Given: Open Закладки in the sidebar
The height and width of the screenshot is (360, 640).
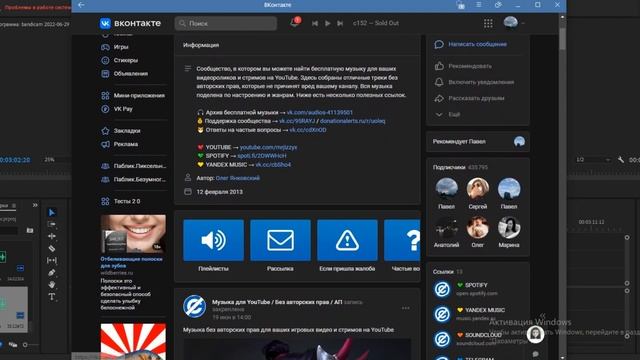Looking at the screenshot, I should pos(127,131).
